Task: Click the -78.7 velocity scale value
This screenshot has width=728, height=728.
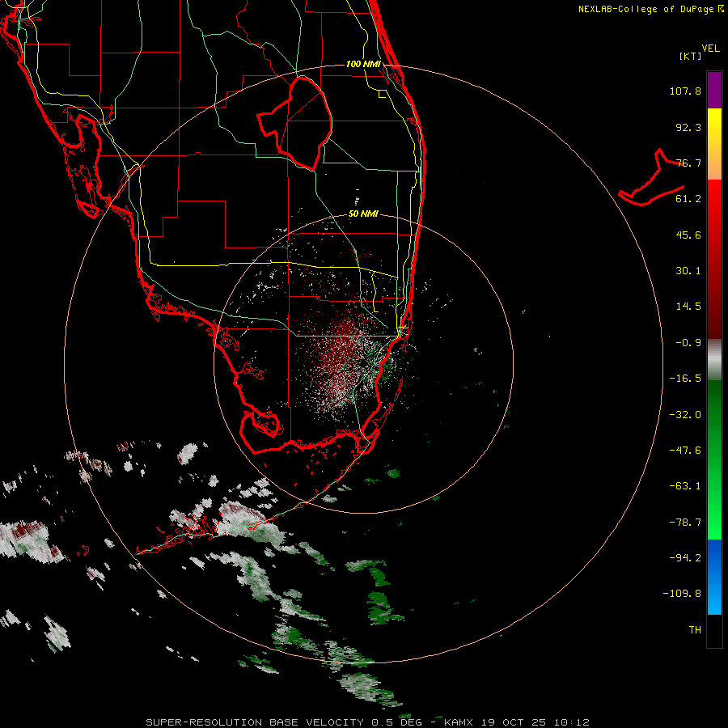Action: point(685,523)
